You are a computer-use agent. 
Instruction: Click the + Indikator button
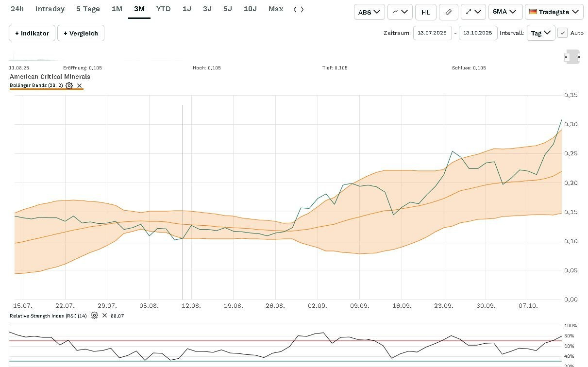tap(32, 33)
